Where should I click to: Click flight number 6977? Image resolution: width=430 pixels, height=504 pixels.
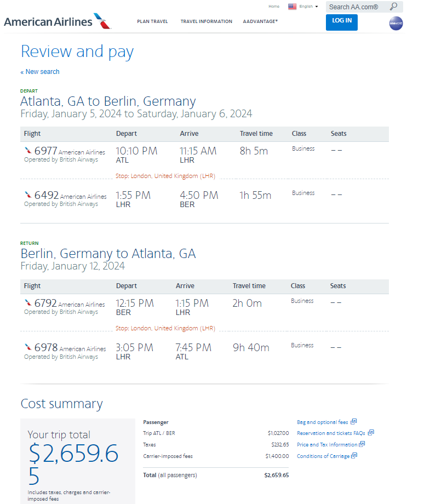pyautogui.click(x=45, y=151)
